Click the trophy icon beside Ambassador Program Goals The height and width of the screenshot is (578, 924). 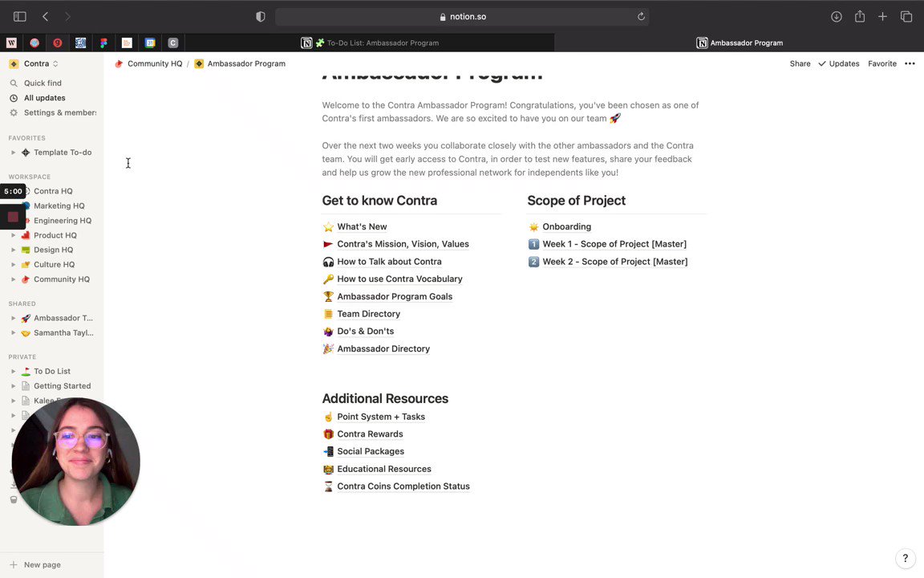[x=328, y=296]
